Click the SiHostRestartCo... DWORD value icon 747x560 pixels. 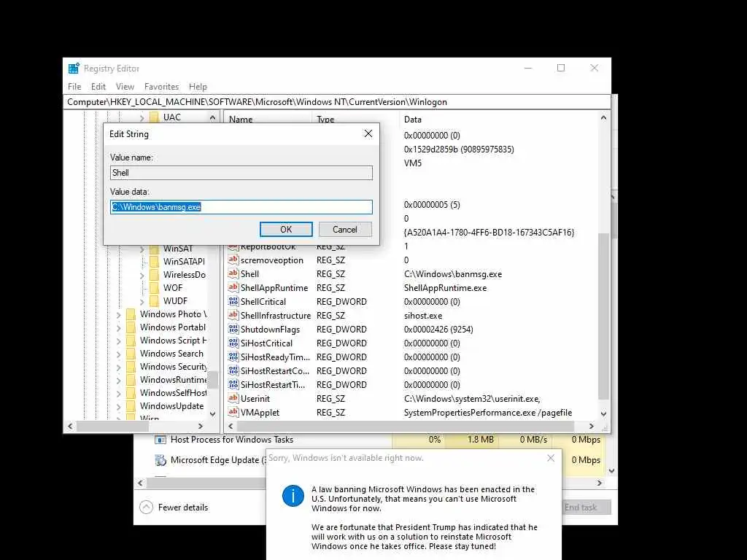tap(233, 370)
